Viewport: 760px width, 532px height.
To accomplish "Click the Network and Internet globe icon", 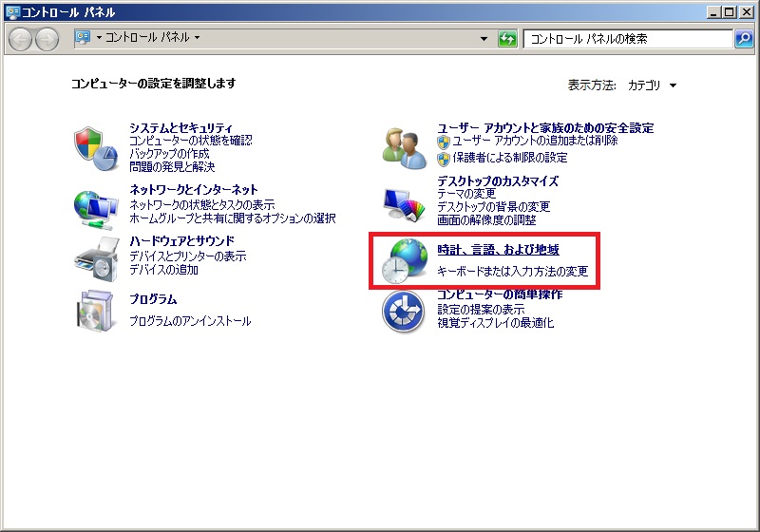I will point(95,205).
